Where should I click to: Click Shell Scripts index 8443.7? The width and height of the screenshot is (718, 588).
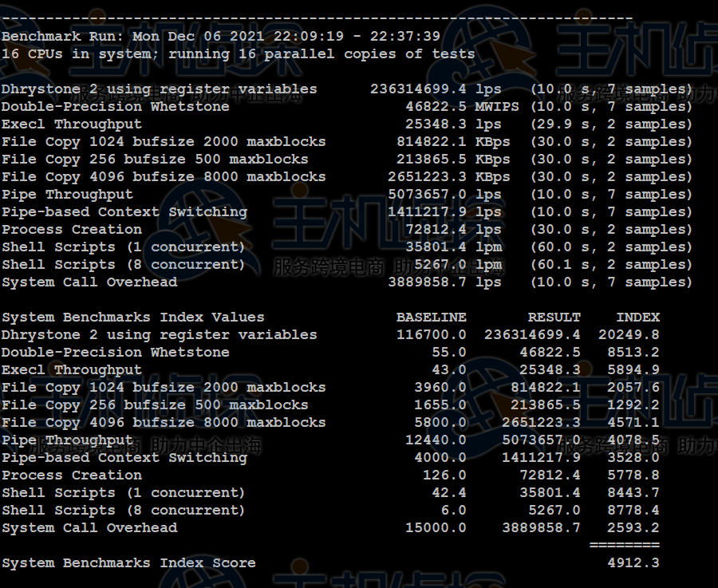point(633,493)
